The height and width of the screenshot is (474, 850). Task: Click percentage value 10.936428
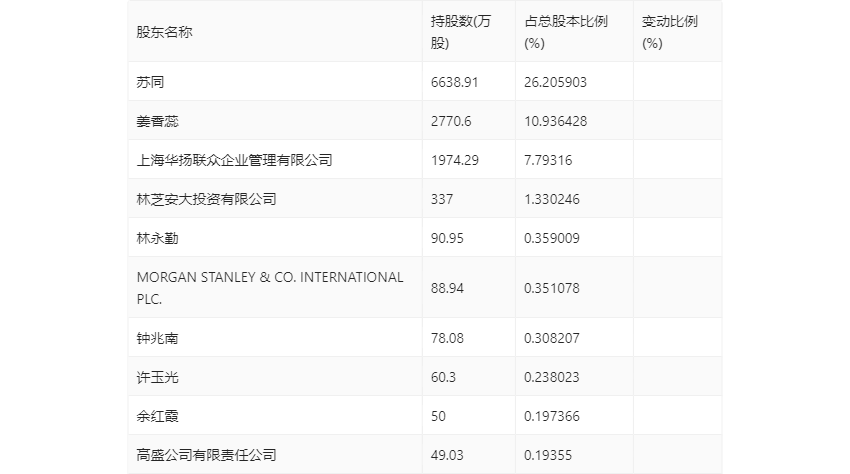coord(555,121)
